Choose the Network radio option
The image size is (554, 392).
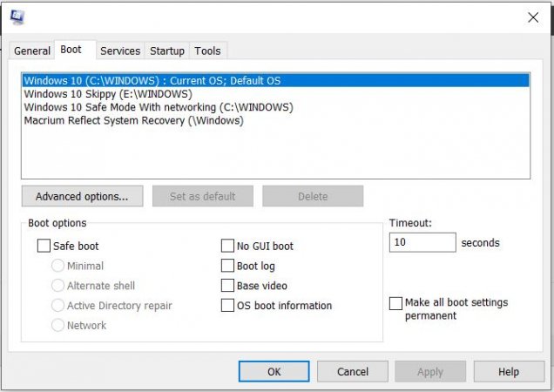click(57, 325)
